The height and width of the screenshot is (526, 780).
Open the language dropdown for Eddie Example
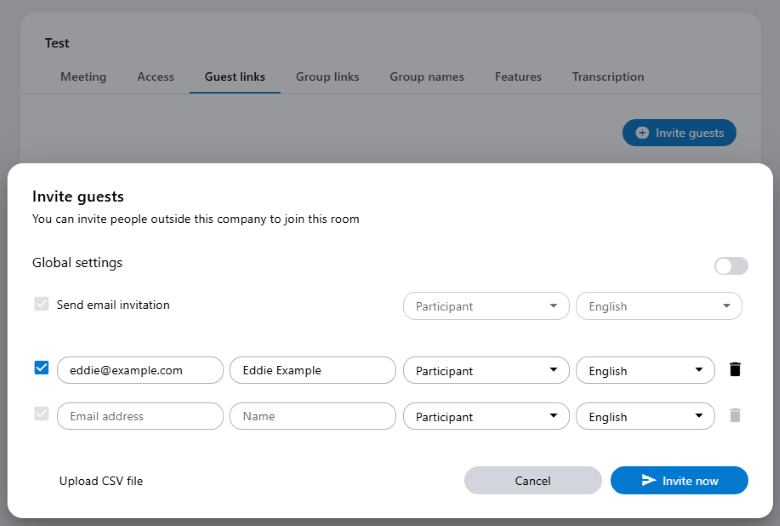645,370
